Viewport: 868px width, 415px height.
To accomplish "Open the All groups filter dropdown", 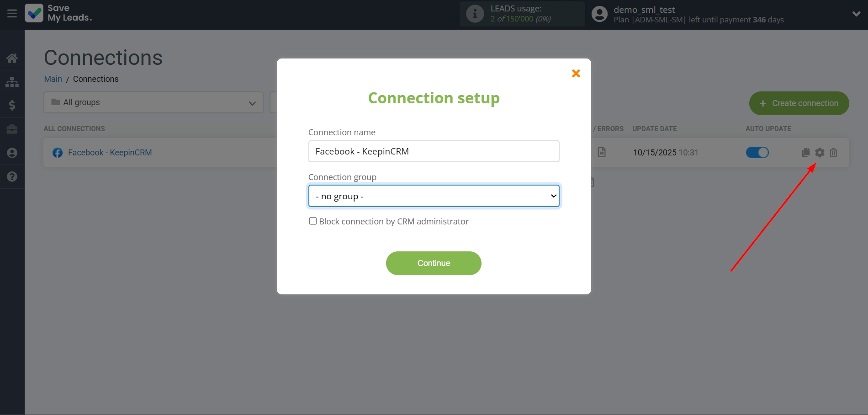I will [153, 102].
